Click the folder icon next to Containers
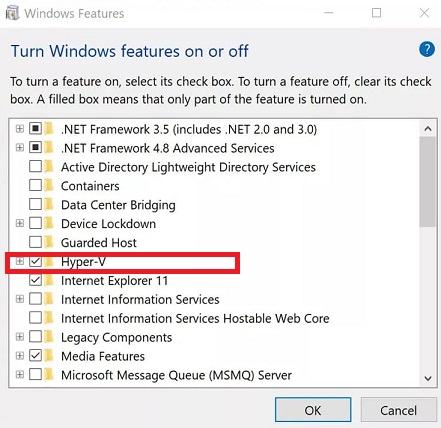The image size is (441, 428). point(49,185)
